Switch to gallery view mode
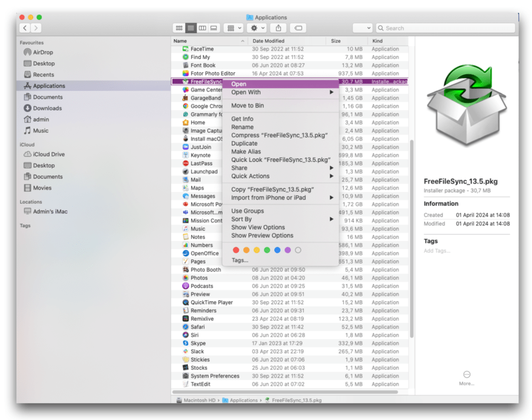Viewport: 532px width, 420px height. [213, 28]
